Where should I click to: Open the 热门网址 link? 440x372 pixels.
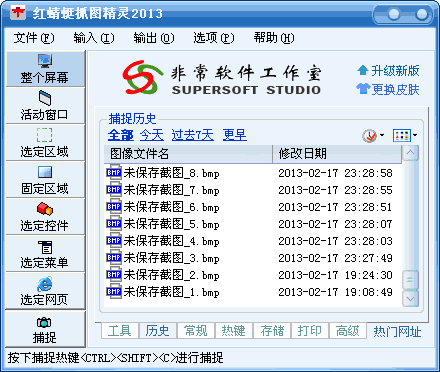point(397,332)
